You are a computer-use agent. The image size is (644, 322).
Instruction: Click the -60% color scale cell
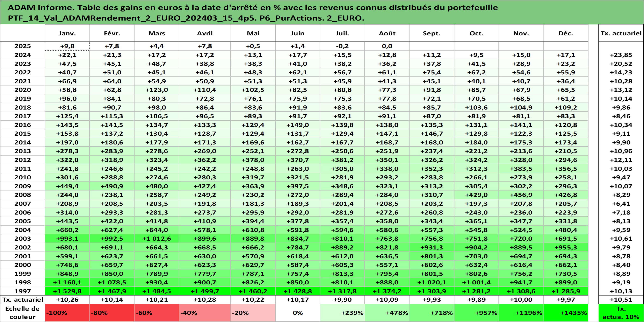click(157, 313)
